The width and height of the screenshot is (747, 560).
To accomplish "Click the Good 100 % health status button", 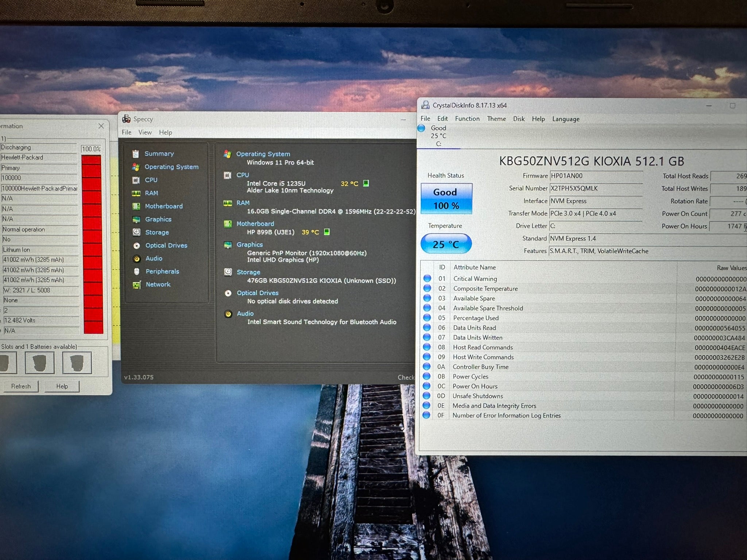I will [x=446, y=199].
